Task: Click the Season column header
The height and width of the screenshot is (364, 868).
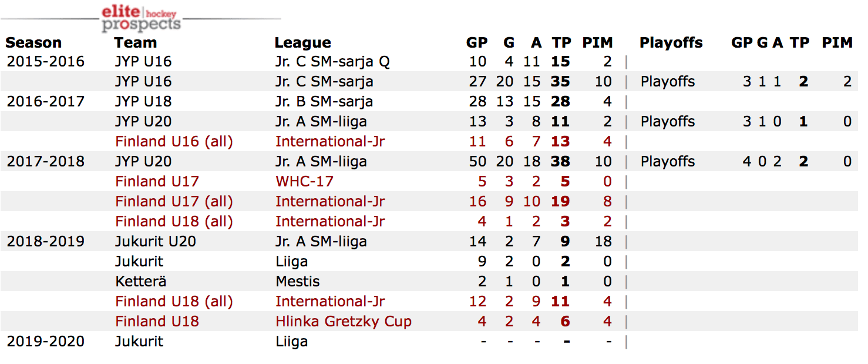Action: (x=33, y=43)
